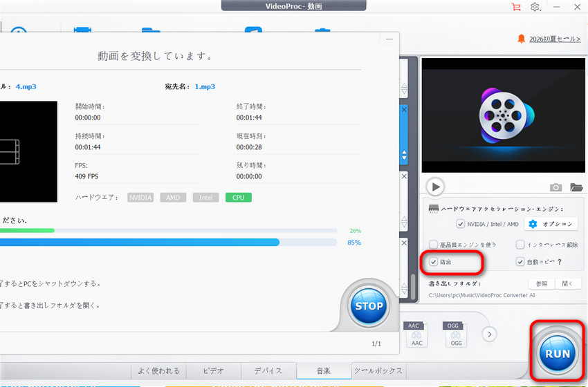Open the shopping cart purchase icon
Screen dimensions: 588x387
tap(516, 7)
